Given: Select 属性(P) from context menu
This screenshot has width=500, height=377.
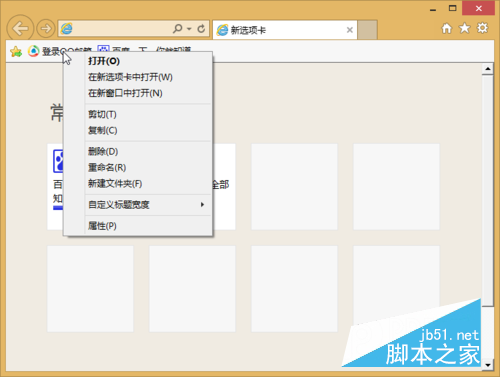Looking at the screenshot, I should 138,226.
